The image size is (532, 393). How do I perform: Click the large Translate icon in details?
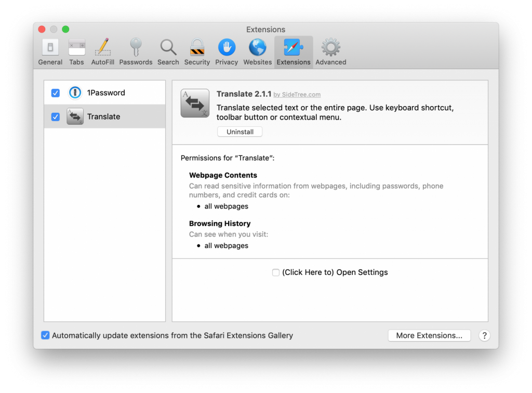195,103
